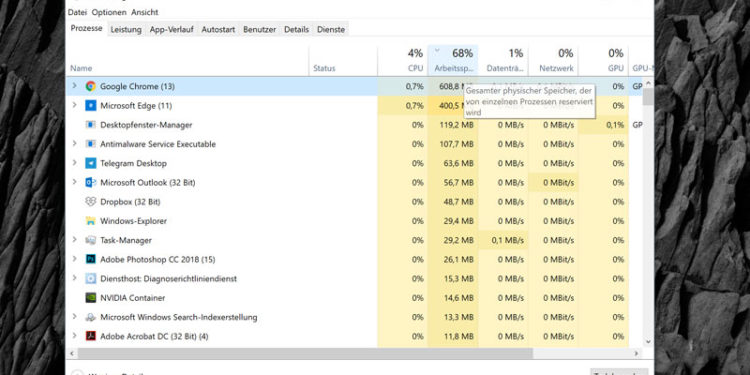Screen dimensions: 750x375
Task: Expand the Diensthost Diagnoserichtliniendienst row
Action: 74,278
